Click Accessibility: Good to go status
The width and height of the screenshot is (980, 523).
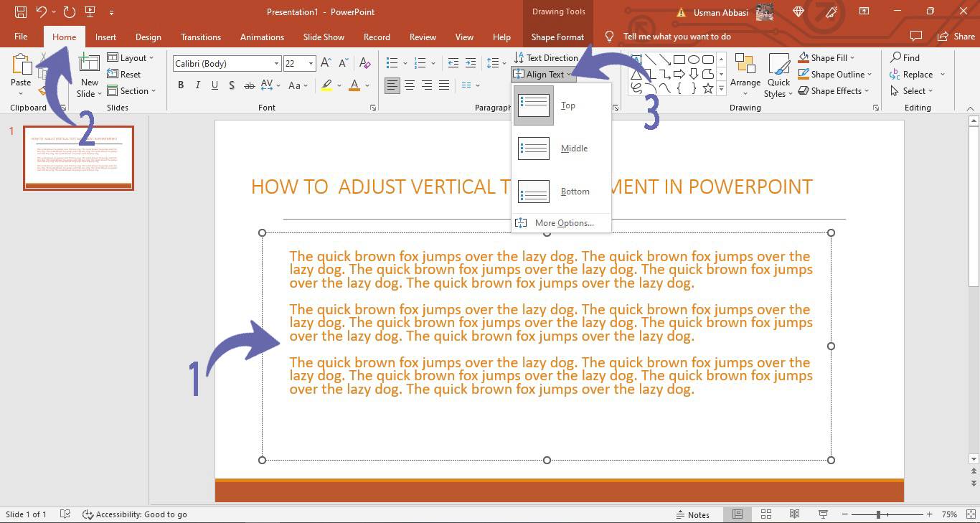click(x=135, y=514)
